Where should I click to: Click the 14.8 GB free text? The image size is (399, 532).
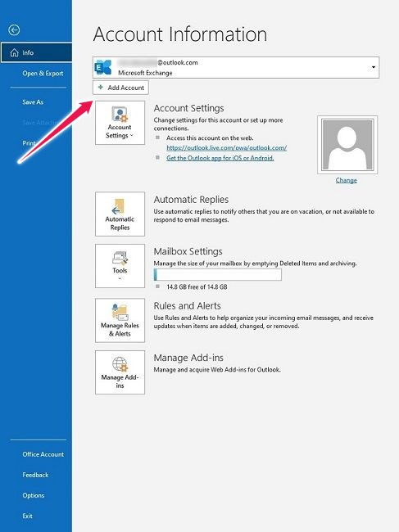(197, 286)
